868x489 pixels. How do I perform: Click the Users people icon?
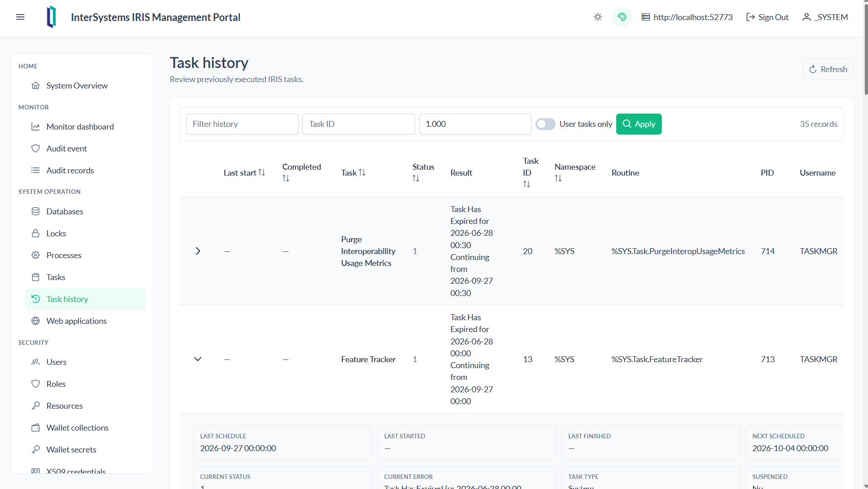(x=36, y=362)
